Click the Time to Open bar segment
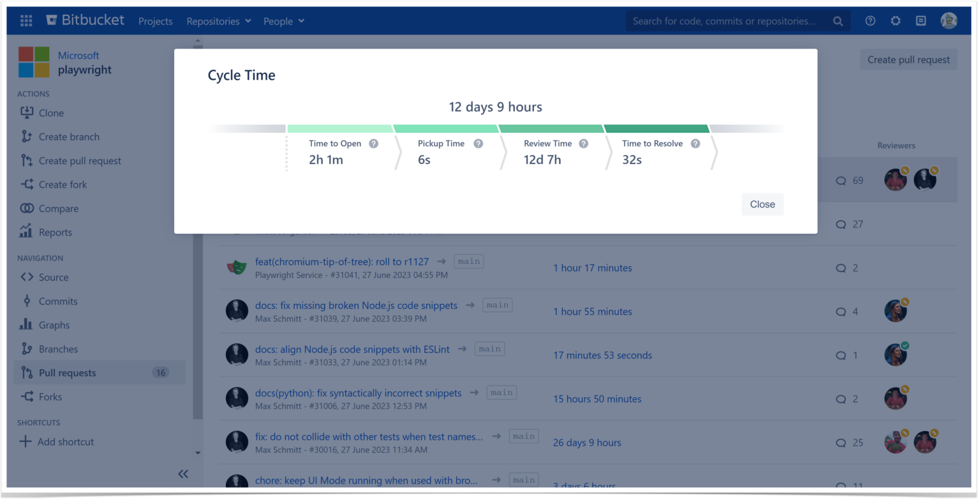980x500 pixels. click(x=339, y=128)
